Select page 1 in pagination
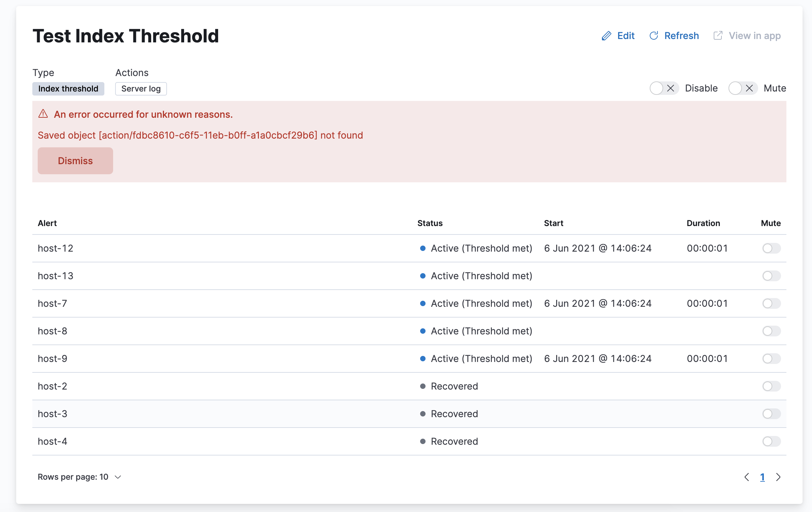Screen dimensions: 812x512 coord(762,477)
